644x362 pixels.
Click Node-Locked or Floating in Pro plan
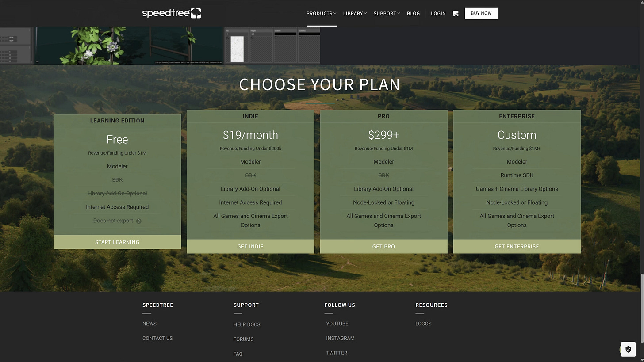point(383,202)
